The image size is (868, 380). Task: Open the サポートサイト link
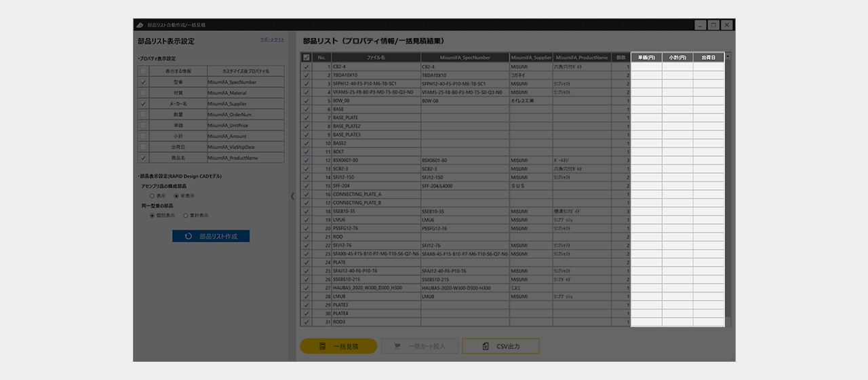tap(272, 40)
